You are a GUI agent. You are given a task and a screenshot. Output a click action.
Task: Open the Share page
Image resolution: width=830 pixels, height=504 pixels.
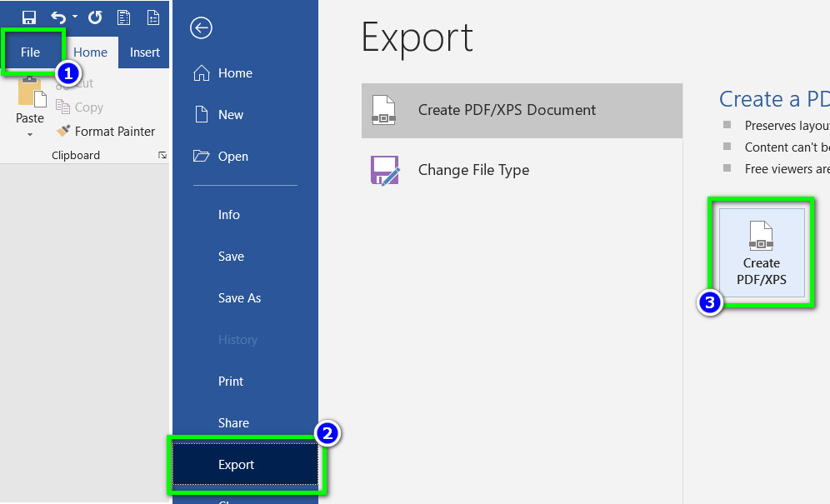coord(245,422)
